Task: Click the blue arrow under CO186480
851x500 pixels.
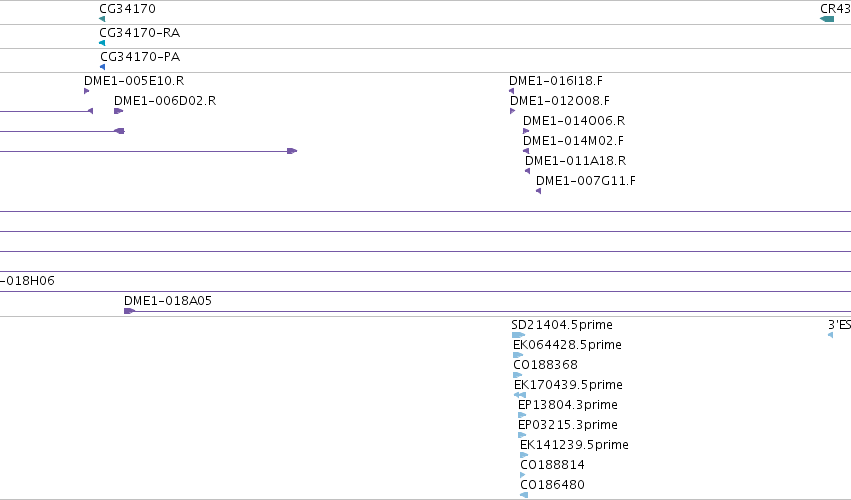Action: [x=524, y=495]
